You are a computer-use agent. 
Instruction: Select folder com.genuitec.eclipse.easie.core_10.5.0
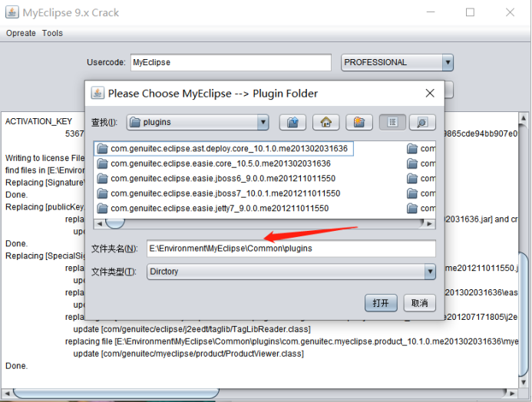click(213, 163)
